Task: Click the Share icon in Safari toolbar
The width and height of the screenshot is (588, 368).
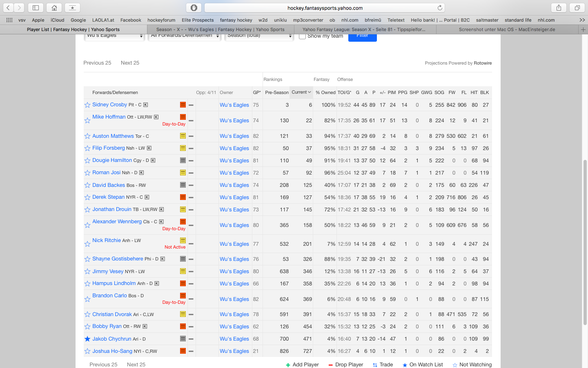Action: pos(559,8)
